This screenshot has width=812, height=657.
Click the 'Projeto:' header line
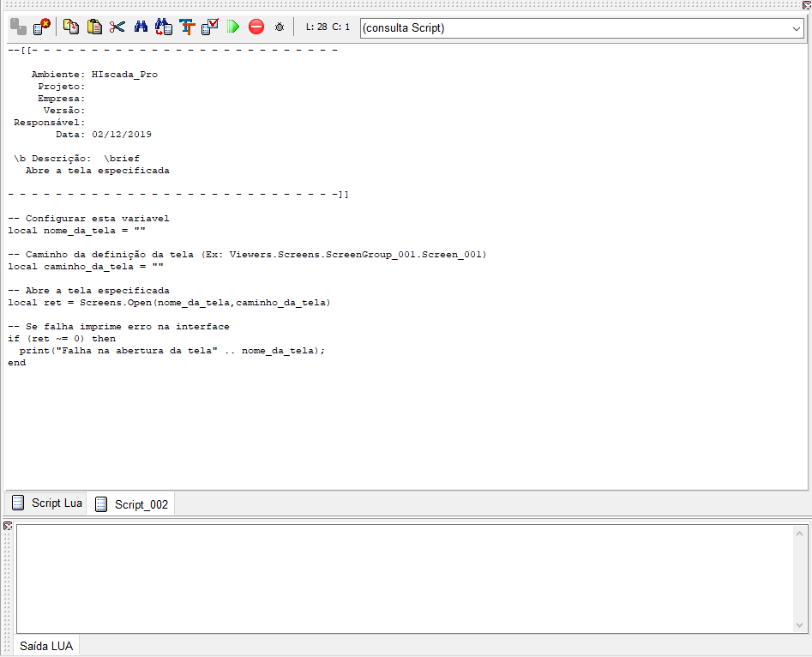coord(61,87)
